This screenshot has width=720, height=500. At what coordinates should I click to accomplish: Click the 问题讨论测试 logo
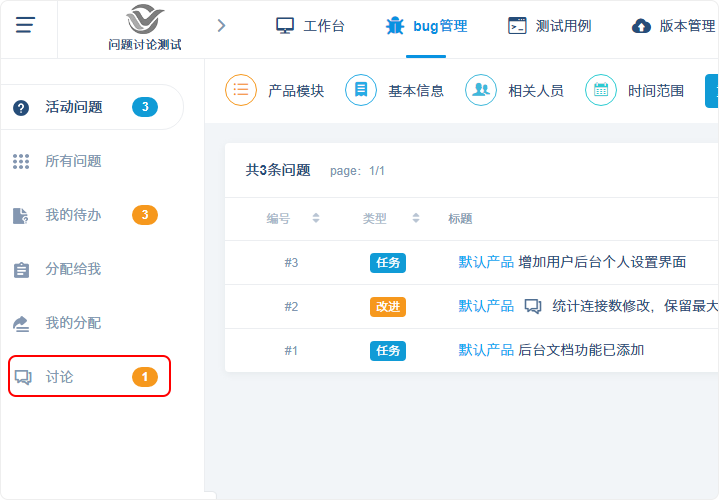(x=145, y=28)
